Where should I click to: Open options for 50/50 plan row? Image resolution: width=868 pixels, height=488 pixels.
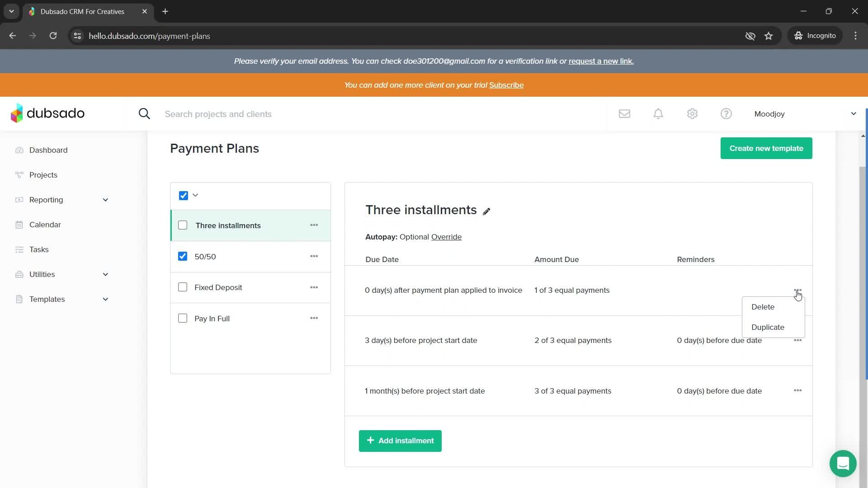coord(314,256)
